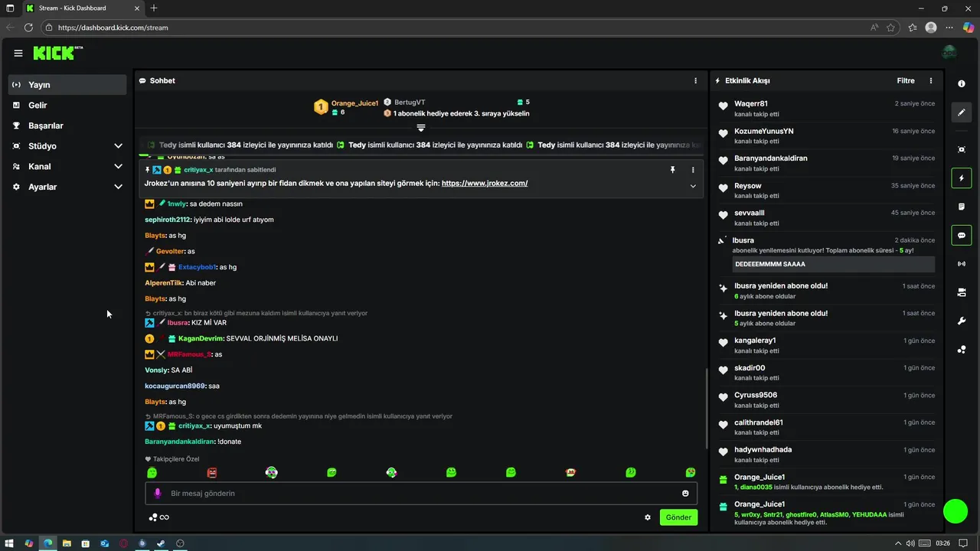Screen dimensions: 980x551
Task: Open the Windows Start menu
Action: [x=9, y=543]
